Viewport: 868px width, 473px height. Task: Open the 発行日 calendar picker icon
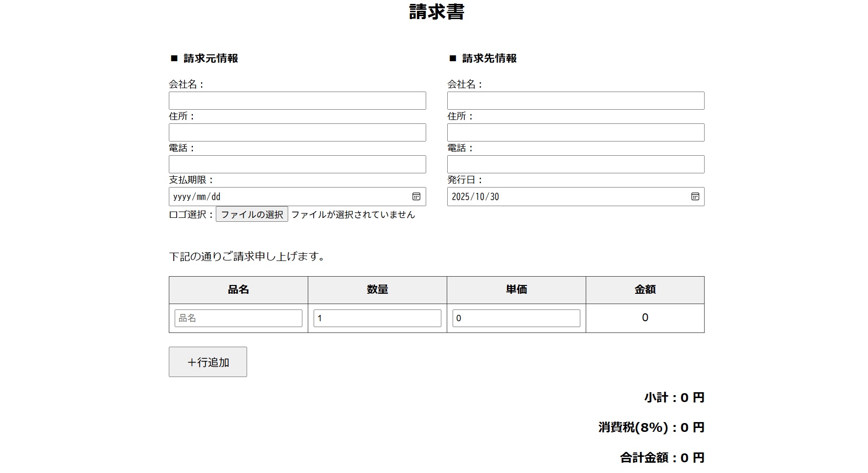point(695,196)
